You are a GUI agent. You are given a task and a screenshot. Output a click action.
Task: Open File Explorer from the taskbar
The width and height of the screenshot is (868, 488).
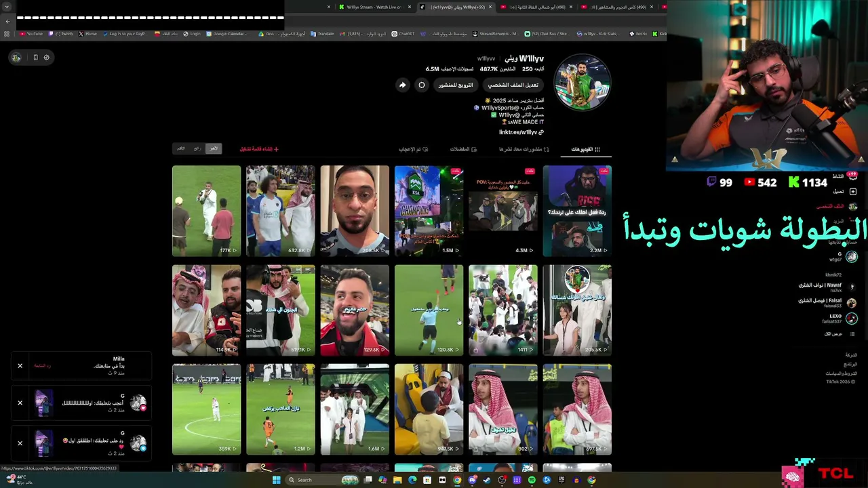pos(397,480)
